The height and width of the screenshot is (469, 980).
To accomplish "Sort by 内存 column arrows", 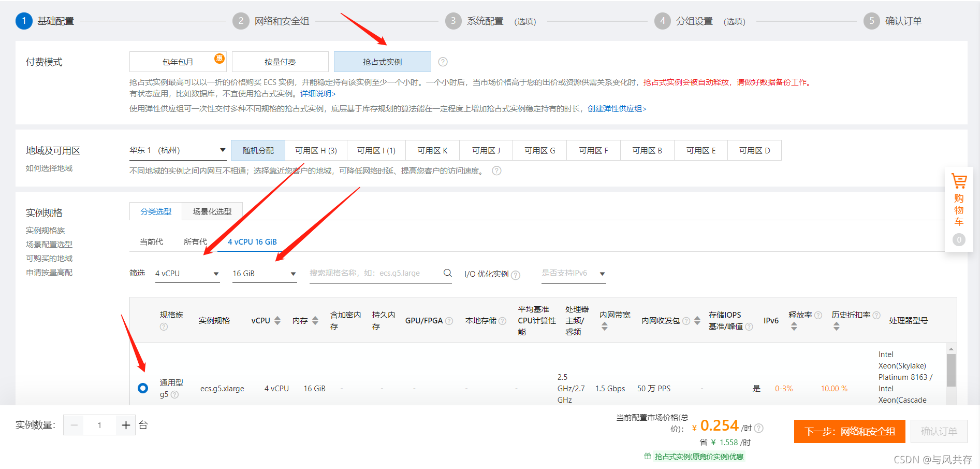I will click(x=315, y=321).
